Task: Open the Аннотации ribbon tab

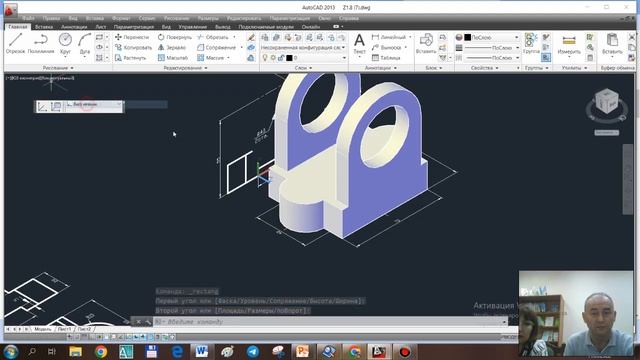Action: click(74, 27)
